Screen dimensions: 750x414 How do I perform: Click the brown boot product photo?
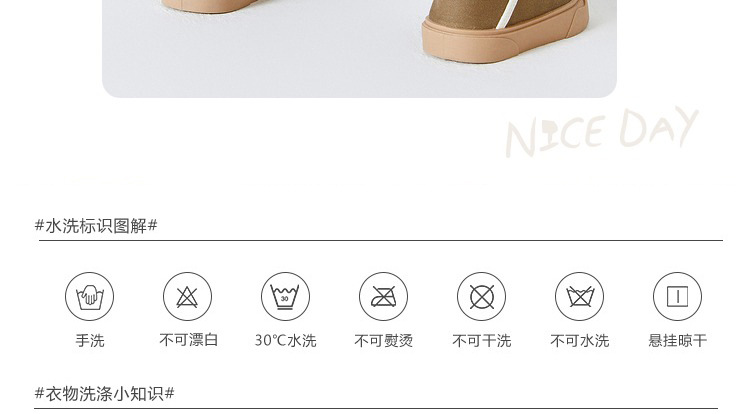pos(359,48)
